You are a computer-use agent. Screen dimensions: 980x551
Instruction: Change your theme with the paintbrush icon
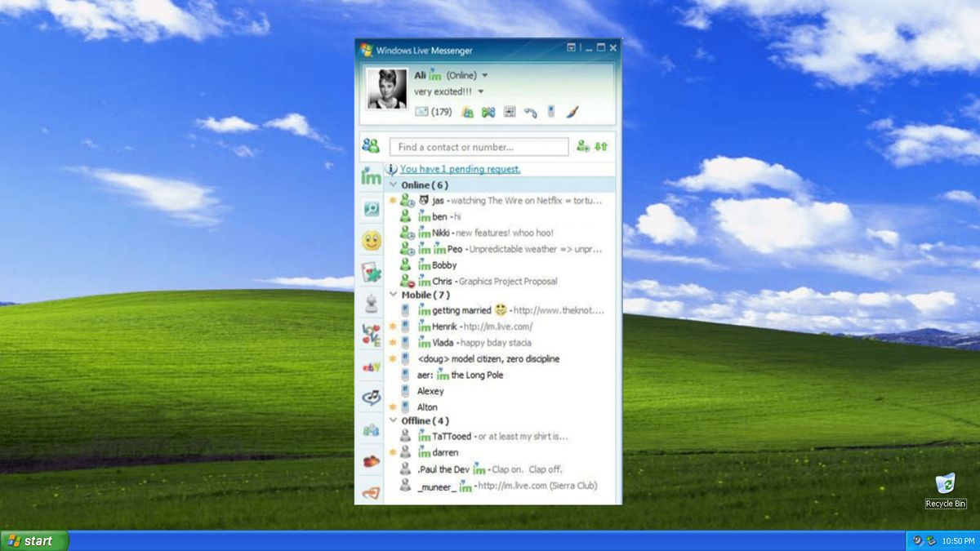coord(572,112)
